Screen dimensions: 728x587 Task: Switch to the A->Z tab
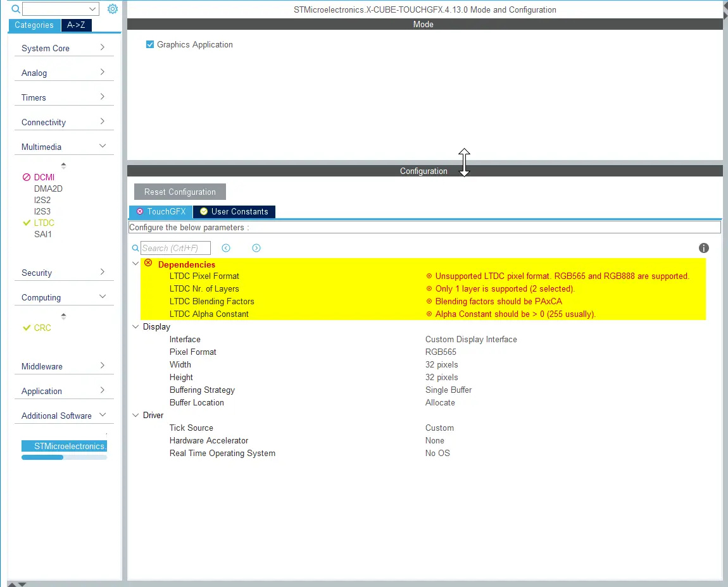coord(76,25)
